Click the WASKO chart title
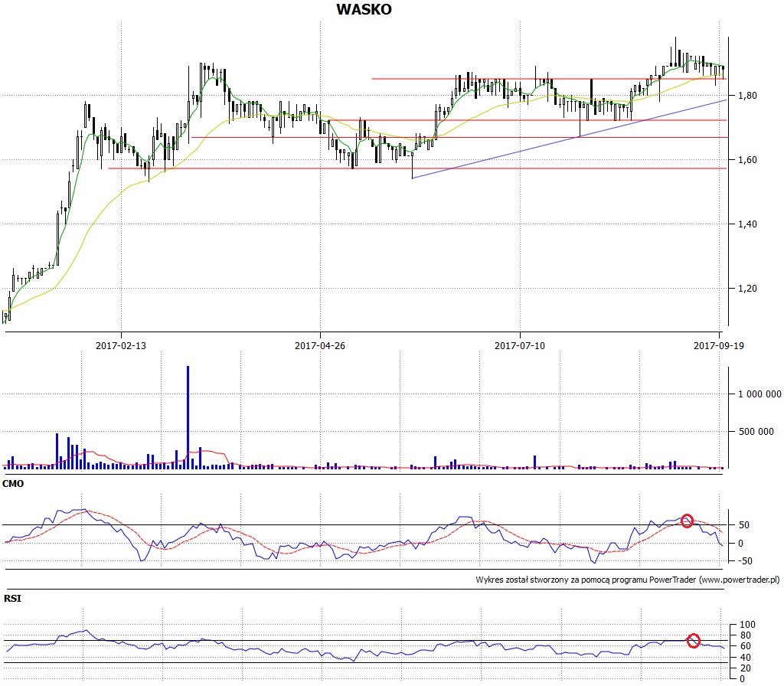The width and height of the screenshot is (784, 686). click(x=364, y=9)
